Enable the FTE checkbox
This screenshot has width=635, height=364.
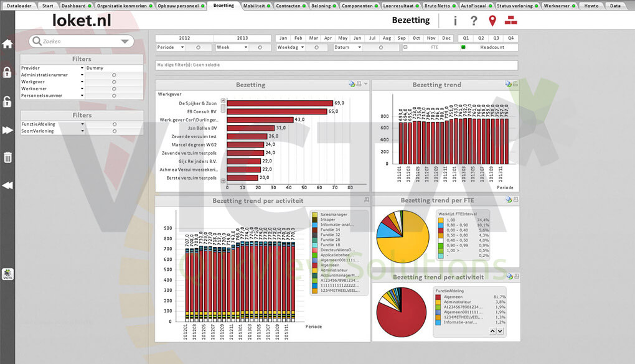coord(405,47)
